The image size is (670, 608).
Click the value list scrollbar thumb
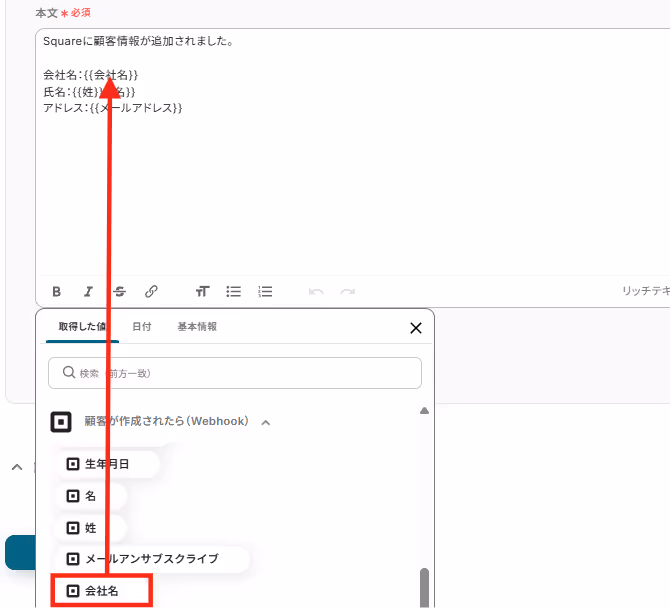424,587
